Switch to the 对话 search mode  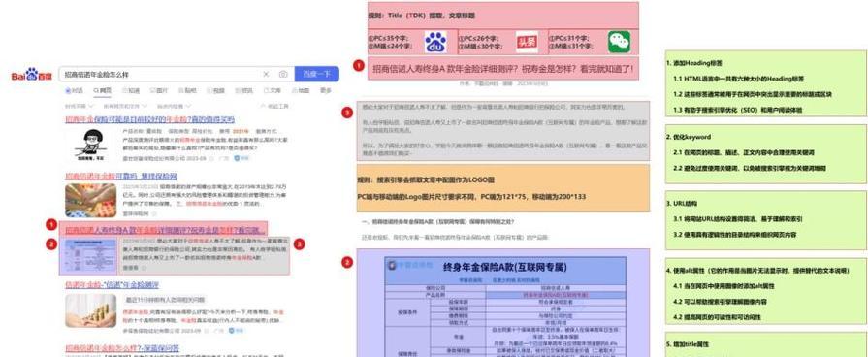click(74, 91)
